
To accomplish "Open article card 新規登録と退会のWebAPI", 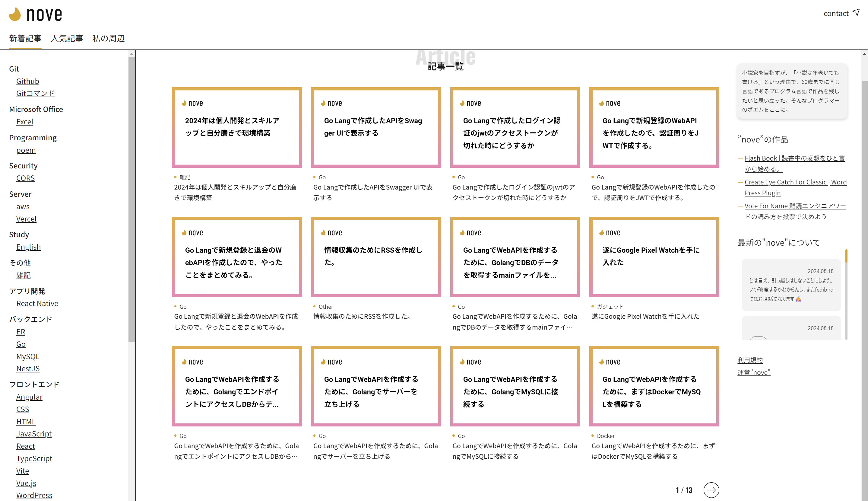I will 236,257.
